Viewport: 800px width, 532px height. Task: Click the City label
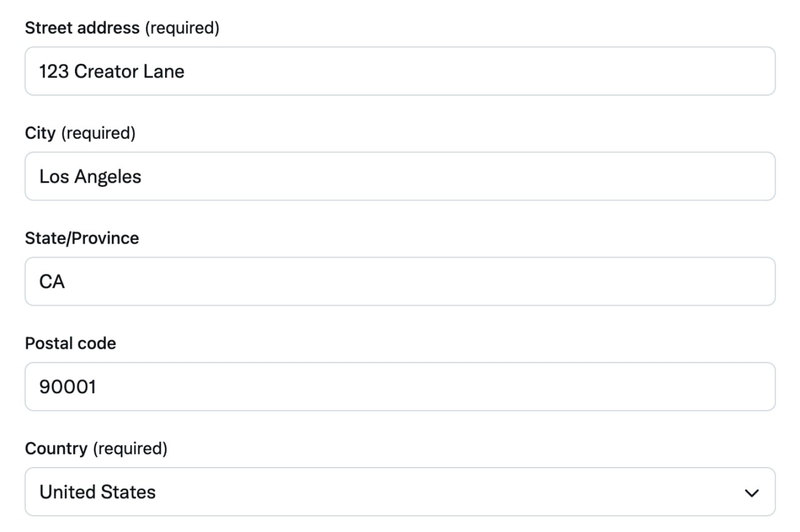[40, 133]
